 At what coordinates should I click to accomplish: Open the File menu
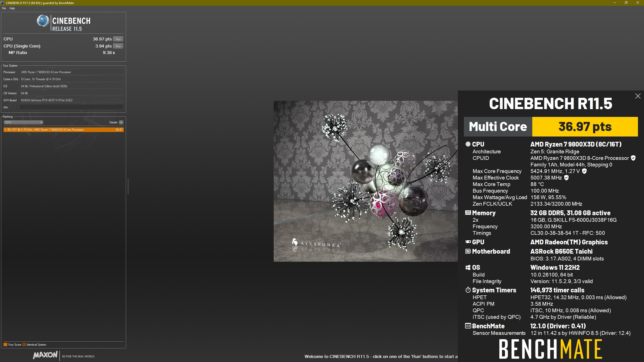tap(4, 8)
